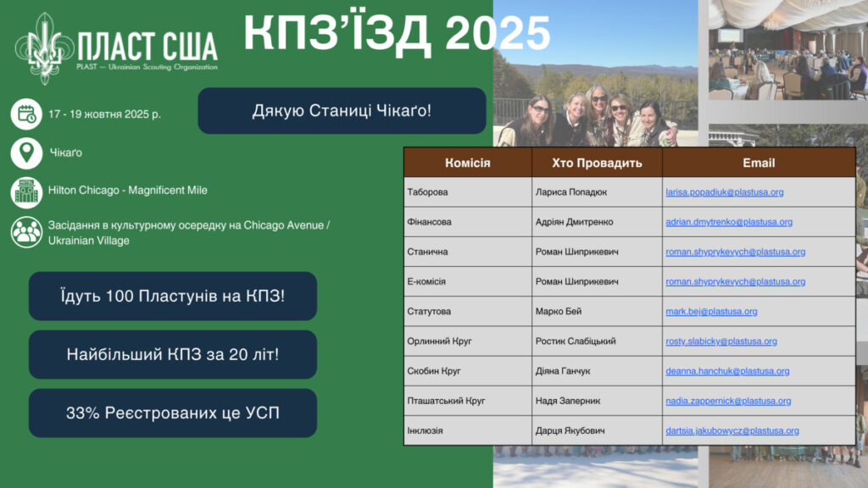Image resolution: width=868 pixels, height=488 pixels.
Task: Click Станична row roman.shyprykevych email link
Action: click(x=735, y=252)
